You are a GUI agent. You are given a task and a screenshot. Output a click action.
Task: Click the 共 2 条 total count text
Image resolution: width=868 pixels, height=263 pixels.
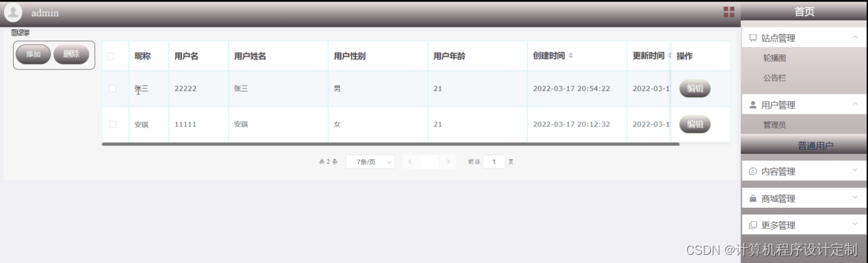point(329,162)
